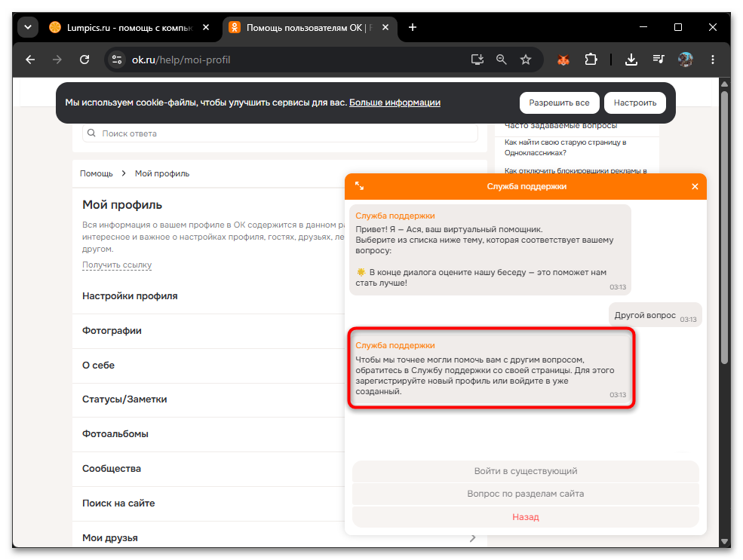The image size is (743, 560).
Task: Click the Поиск ответа search field
Action: [x=280, y=133]
